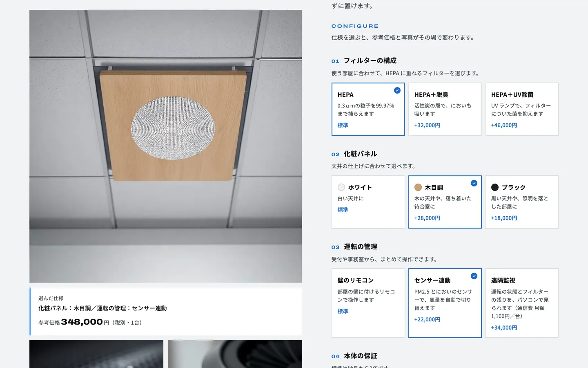588x368 pixels.
Task: Pick the 遠隔監視 remote monitoring option
Action: (x=521, y=303)
